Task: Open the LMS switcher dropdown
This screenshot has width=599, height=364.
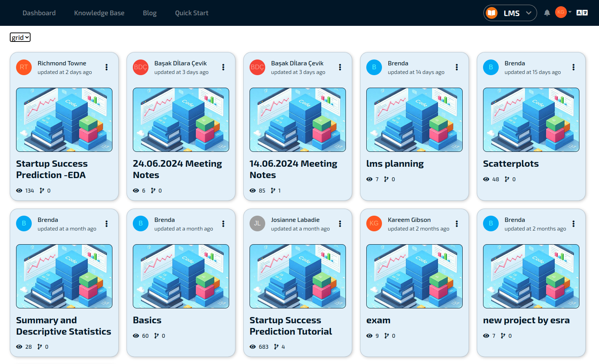Action: 510,13
